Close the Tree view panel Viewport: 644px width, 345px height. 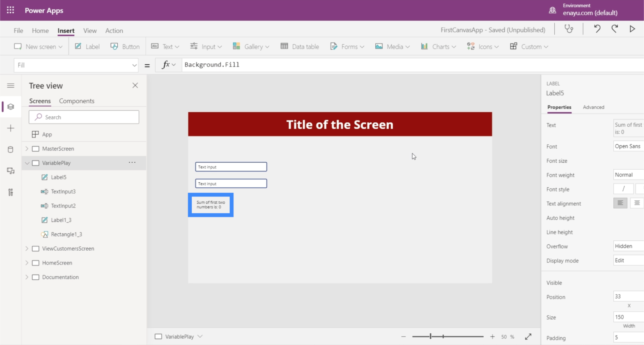click(135, 86)
